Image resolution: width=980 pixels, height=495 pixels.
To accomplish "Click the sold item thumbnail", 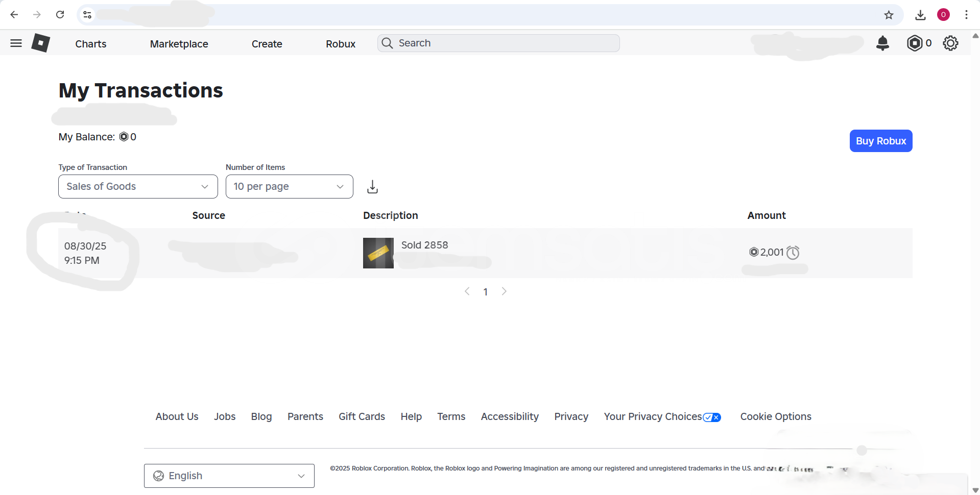I will click(x=378, y=253).
